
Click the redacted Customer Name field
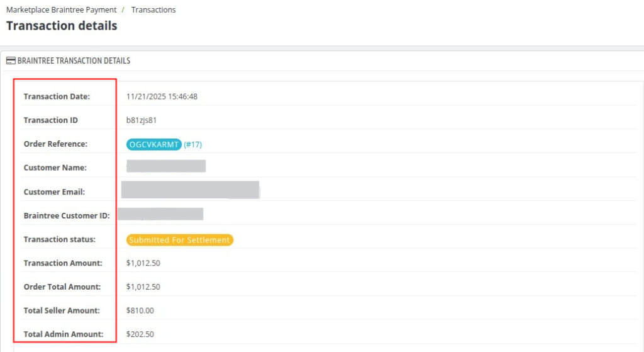coord(166,166)
